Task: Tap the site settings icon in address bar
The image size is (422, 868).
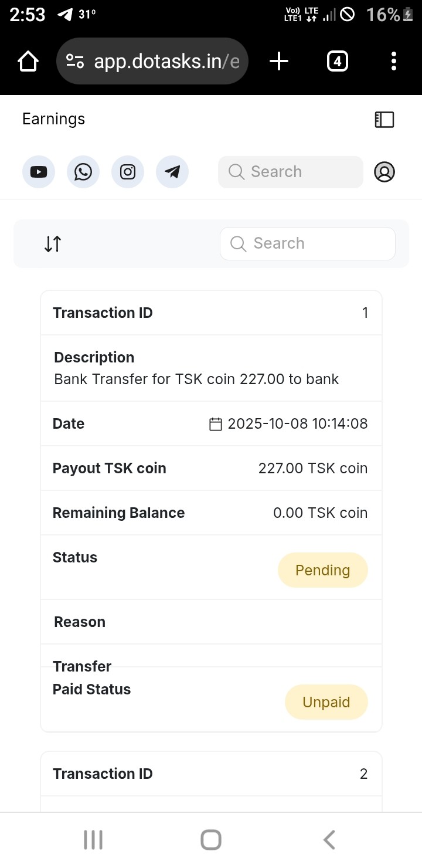Action: [75, 61]
